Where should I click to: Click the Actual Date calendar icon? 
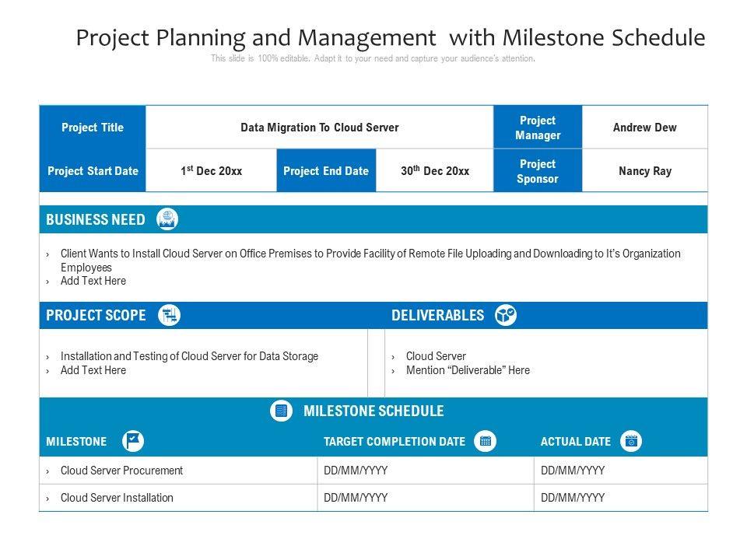[631, 441]
